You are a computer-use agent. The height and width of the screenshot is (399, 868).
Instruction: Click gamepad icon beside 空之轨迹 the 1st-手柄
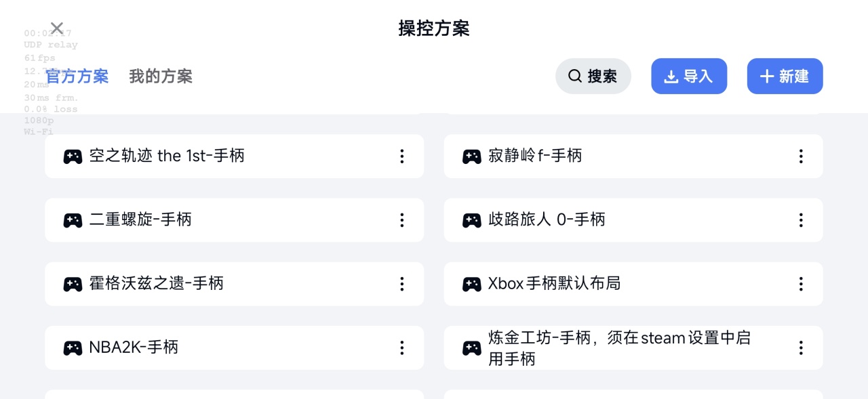pyautogui.click(x=73, y=156)
